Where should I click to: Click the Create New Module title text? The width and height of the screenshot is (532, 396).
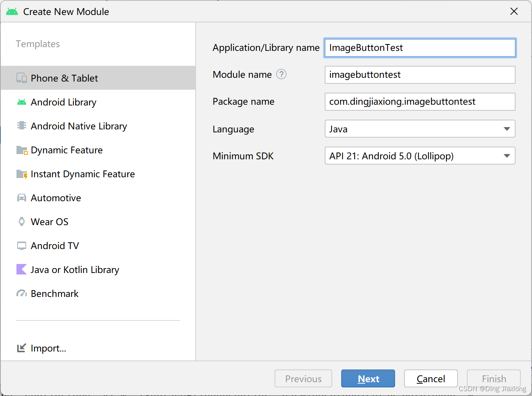66,12
